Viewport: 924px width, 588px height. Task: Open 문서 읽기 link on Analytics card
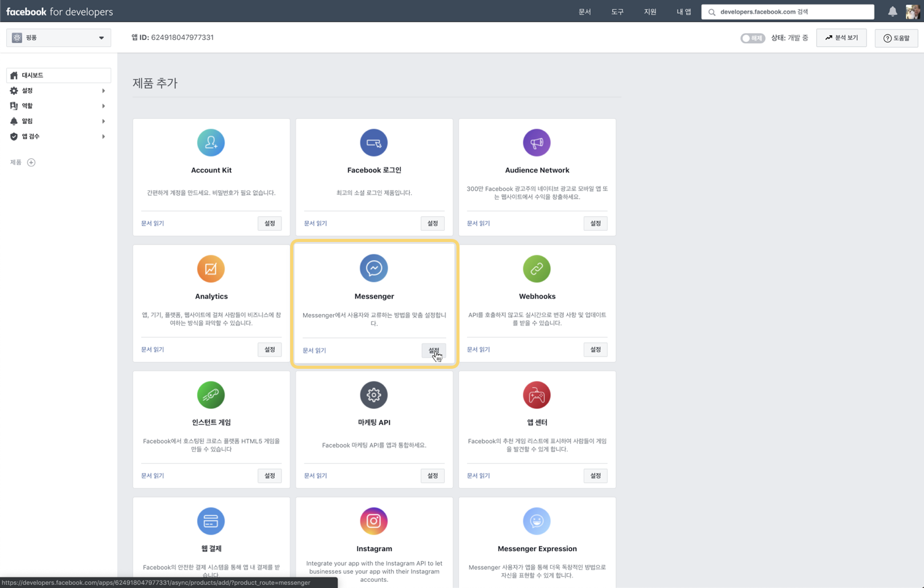153,350
